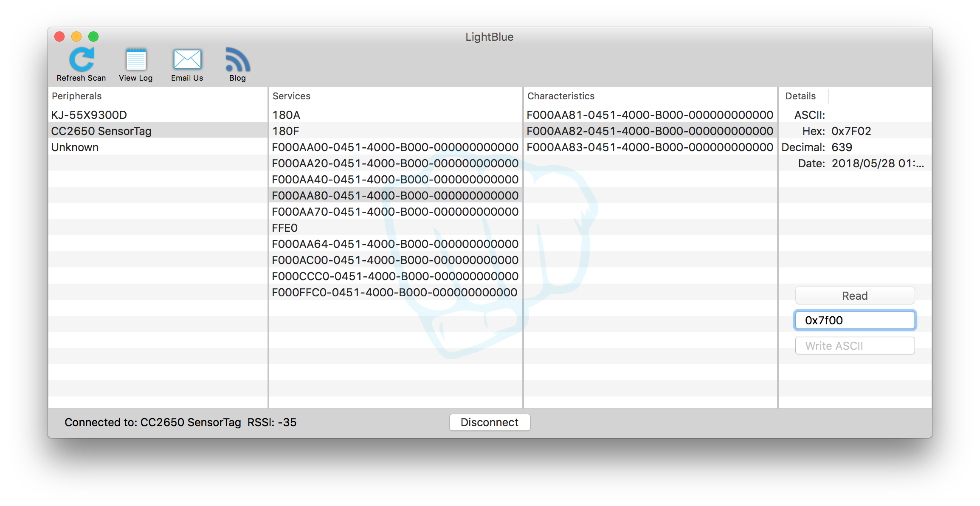The height and width of the screenshot is (506, 980).
Task: Click the Services column header
Action: click(395, 96)
